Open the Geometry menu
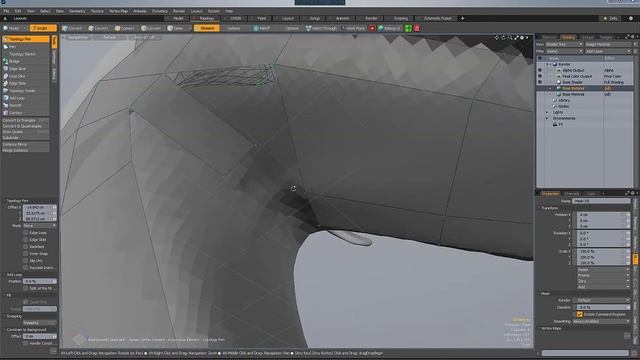640x360 pixels. pos(77,11)
